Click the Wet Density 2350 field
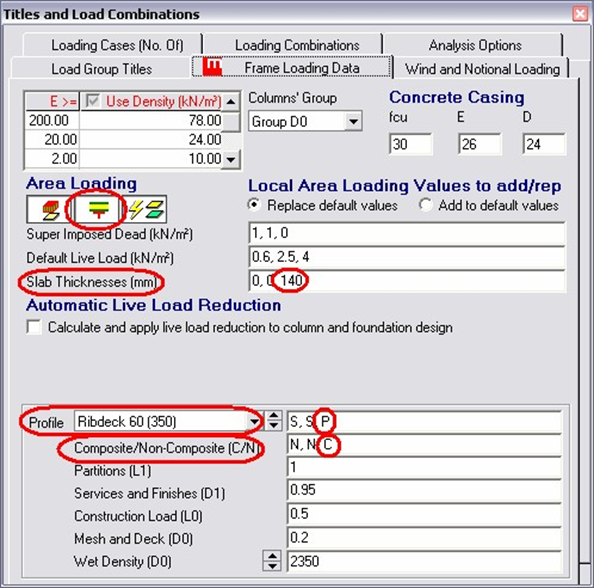Screen dimensions: 594x588 [424, 561]
